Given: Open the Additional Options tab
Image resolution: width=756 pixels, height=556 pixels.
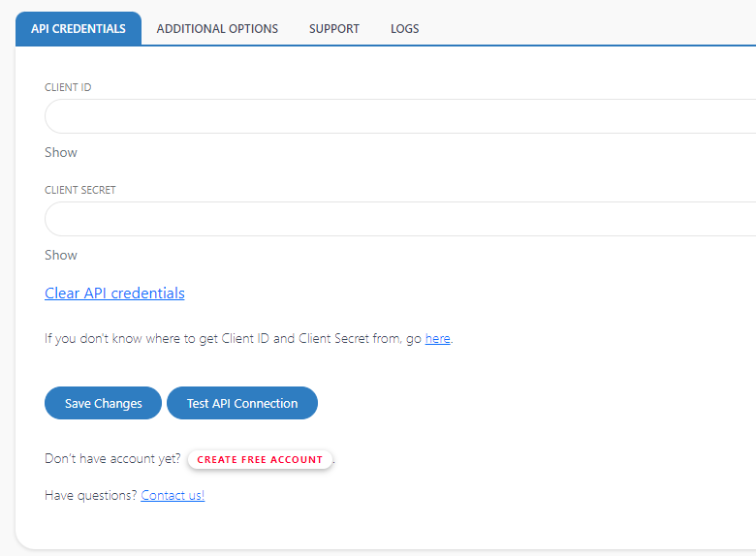Looking at the screenshot, I should coord(217,29).
